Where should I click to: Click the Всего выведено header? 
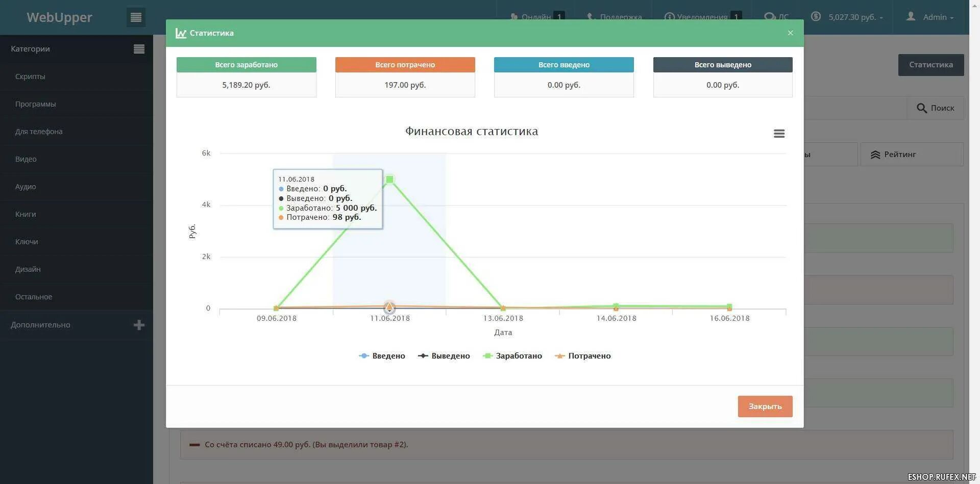[x=723, y=65]
